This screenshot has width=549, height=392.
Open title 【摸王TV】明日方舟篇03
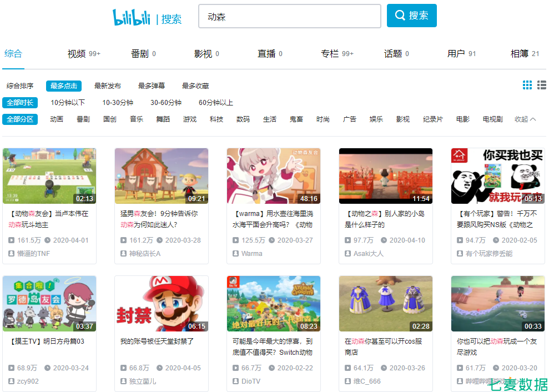click(x=46, y=341)
